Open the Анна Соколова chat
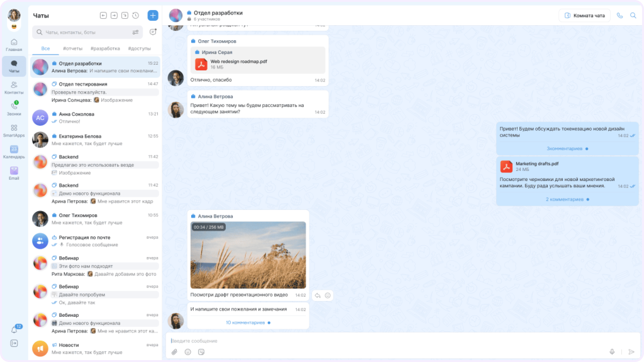This screenshot has width=644, height=362. [95, 118]
